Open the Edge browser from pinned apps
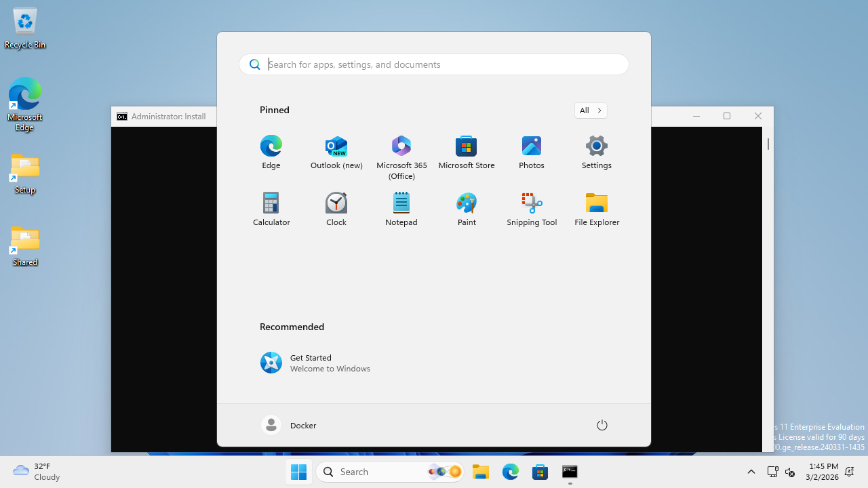 click(x=271, y=152)
